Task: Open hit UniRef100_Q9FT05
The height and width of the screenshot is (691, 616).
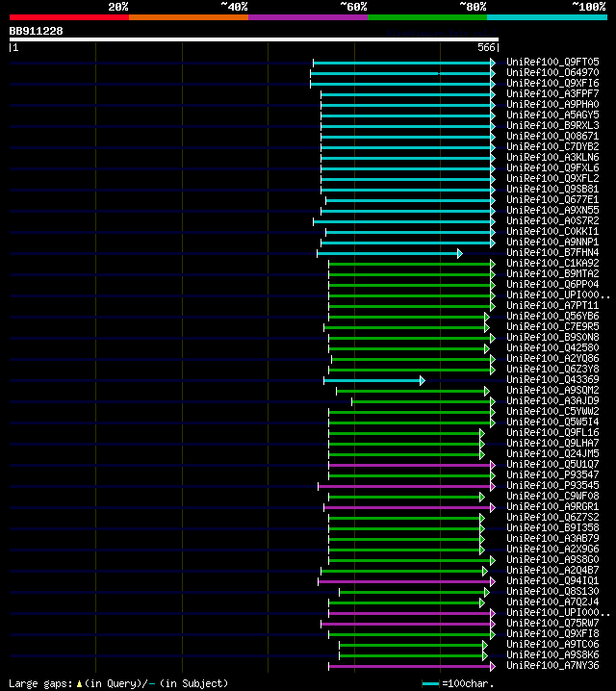Action: tap(552, 63)
